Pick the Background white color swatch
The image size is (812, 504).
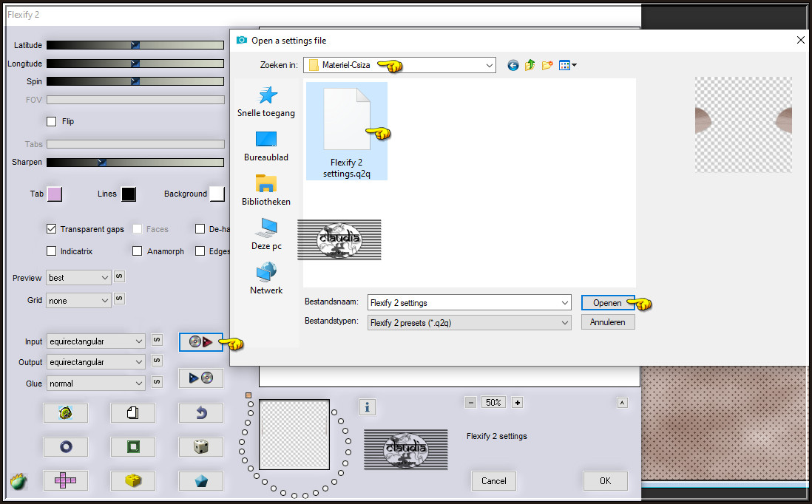(217, 194)
